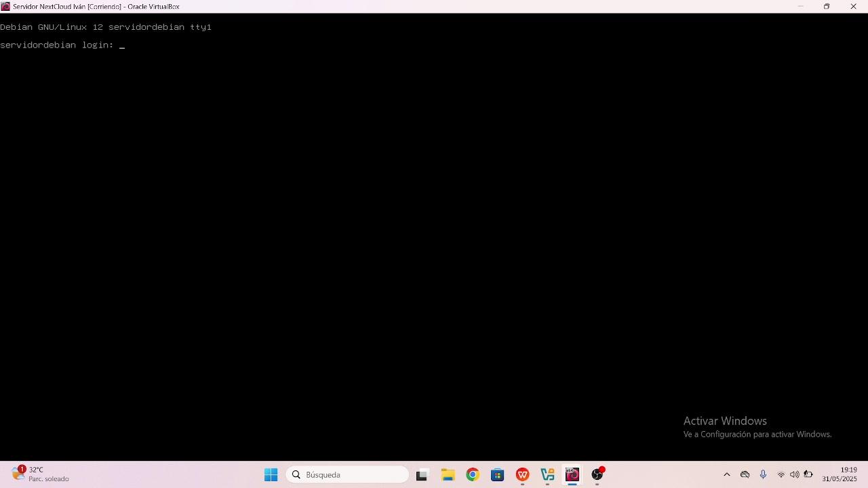The height and width of the screenshot is (488, 868).
Task: Launch Google Chrome from the taskbar
Action: pyautogui.click(x=473, y=474)
